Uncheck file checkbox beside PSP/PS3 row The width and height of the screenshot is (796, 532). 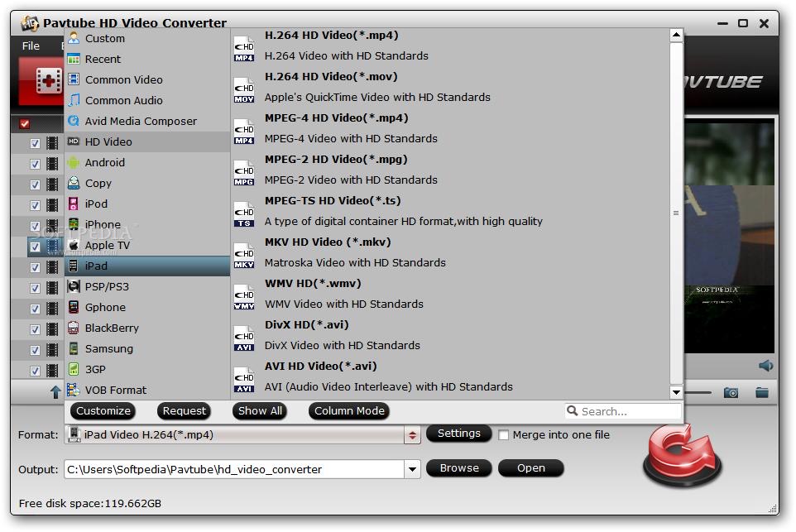[x=35, y=288]
